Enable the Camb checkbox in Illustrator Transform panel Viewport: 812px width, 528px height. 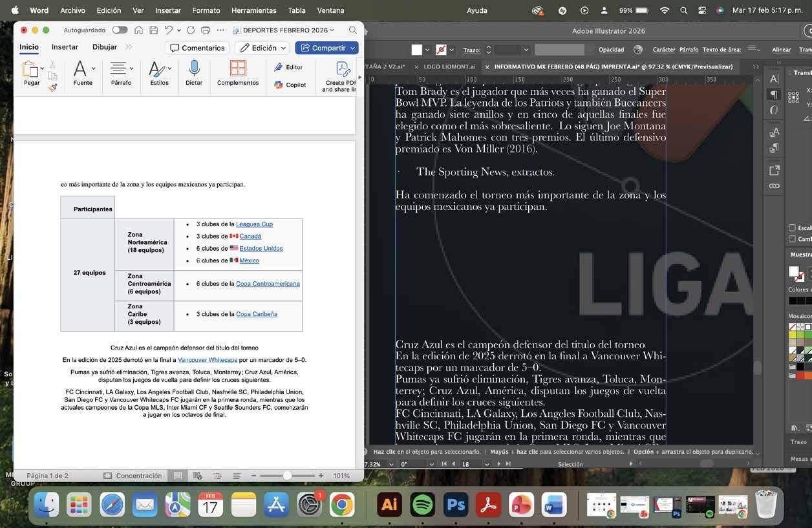tap(793, 239)
